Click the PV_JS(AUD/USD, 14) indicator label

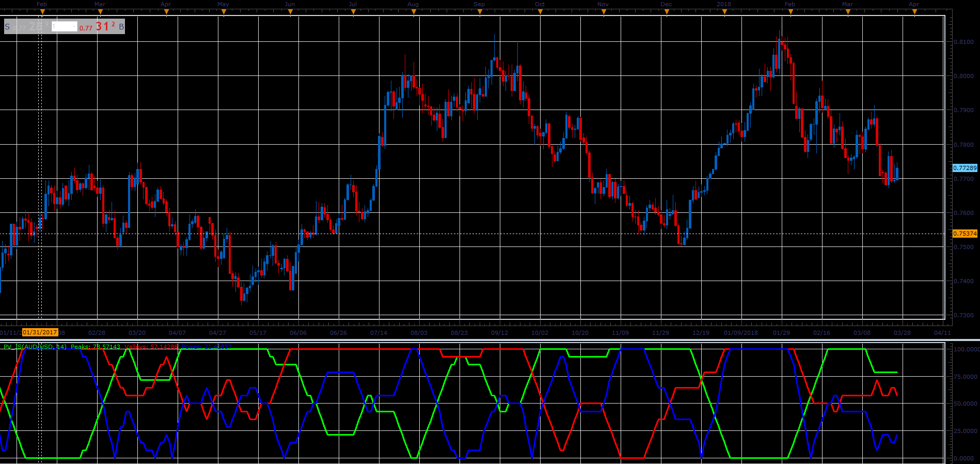tap(35, 347)
